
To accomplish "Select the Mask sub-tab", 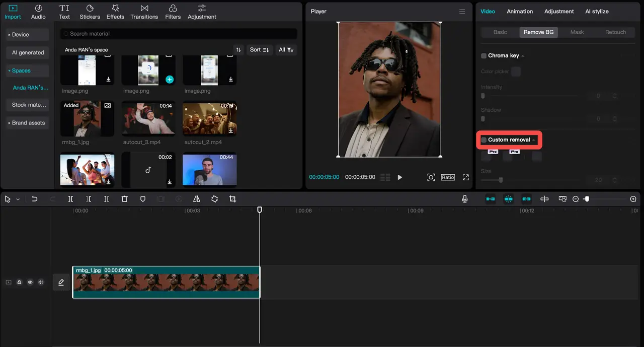I will coord(577,32).
